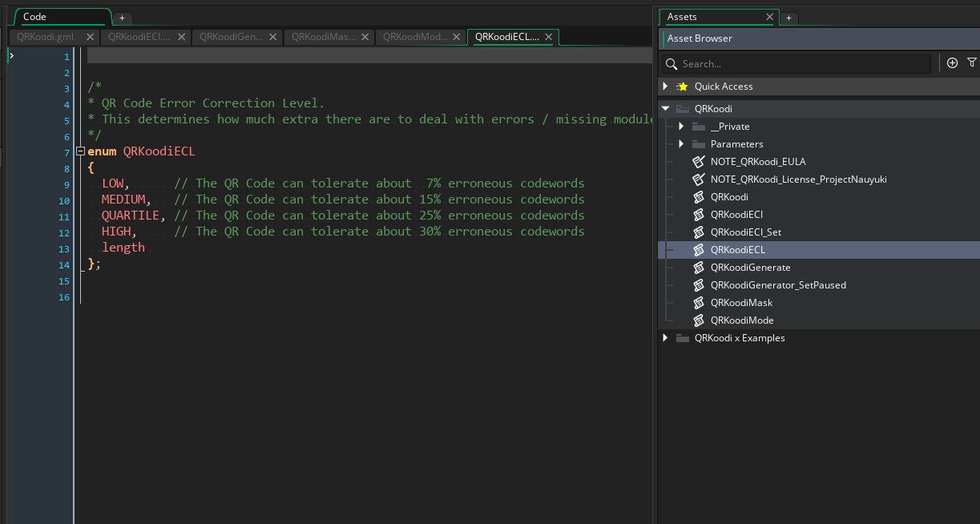Click the QRKoodi x Examples folder icon
Viewport: 980px width, 524px height.
(683, 338)
